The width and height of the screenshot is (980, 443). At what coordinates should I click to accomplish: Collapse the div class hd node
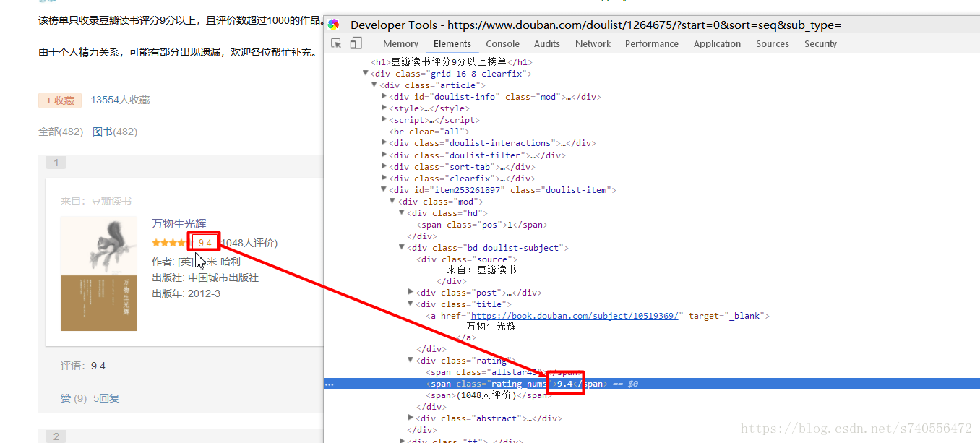402,213
